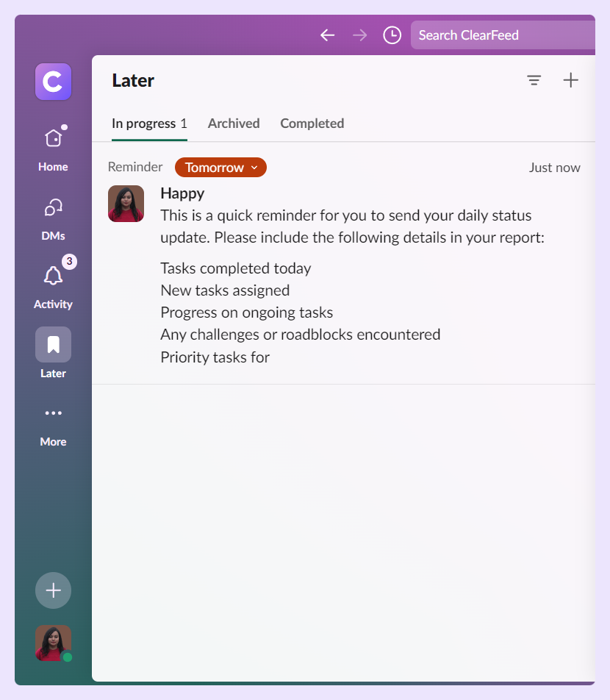Screen dimensions: 610x700
Task: Click Happy's avatar in the reminder message
Action: 126,204
